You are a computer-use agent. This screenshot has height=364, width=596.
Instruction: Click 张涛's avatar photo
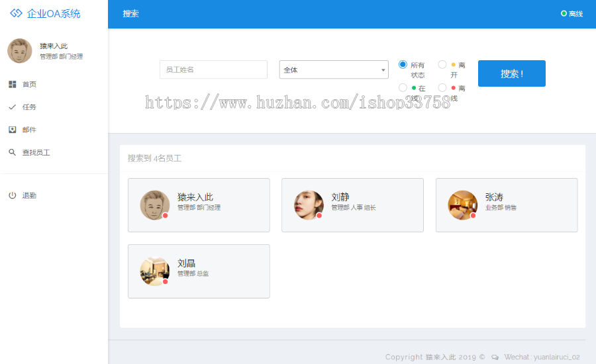point(463,205)
